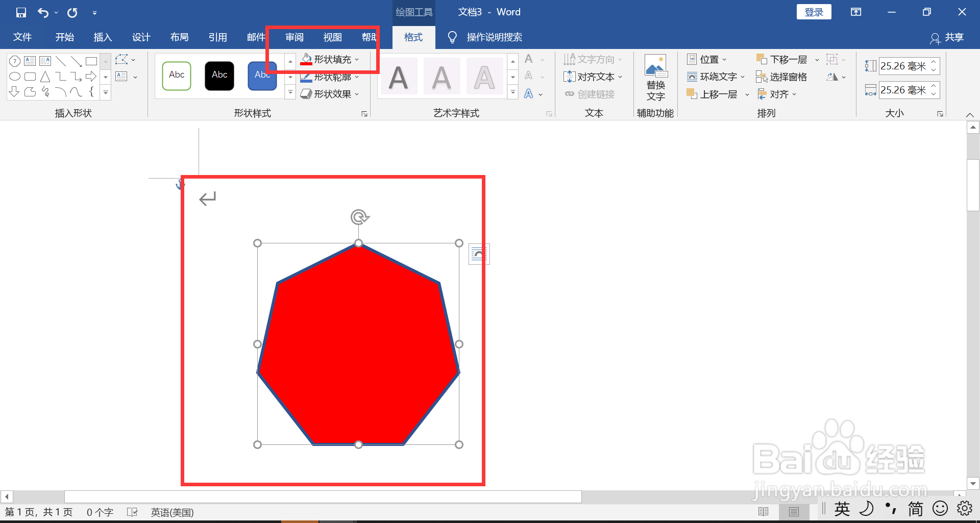Select the elbow arrow connector shape

(76, 77)
